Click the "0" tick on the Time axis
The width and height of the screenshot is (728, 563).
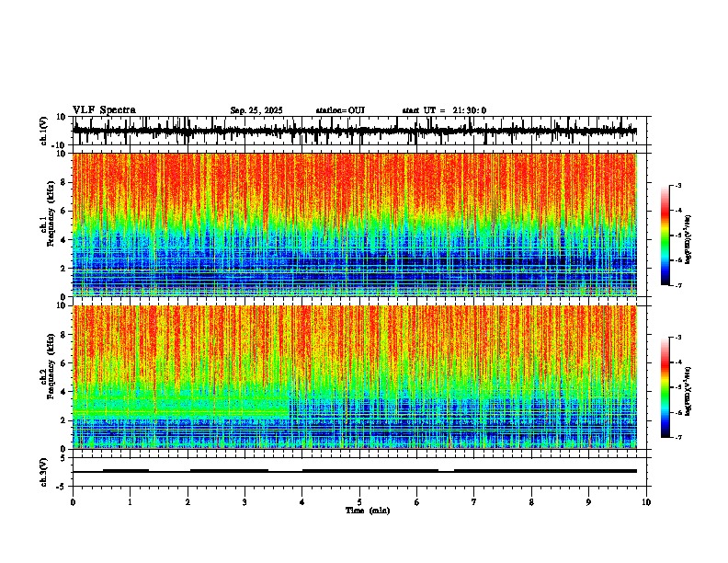(73, 502)
